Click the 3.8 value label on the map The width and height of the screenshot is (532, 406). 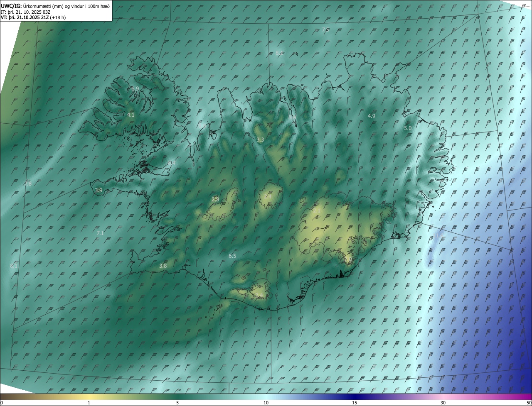(x=163, y=266)
